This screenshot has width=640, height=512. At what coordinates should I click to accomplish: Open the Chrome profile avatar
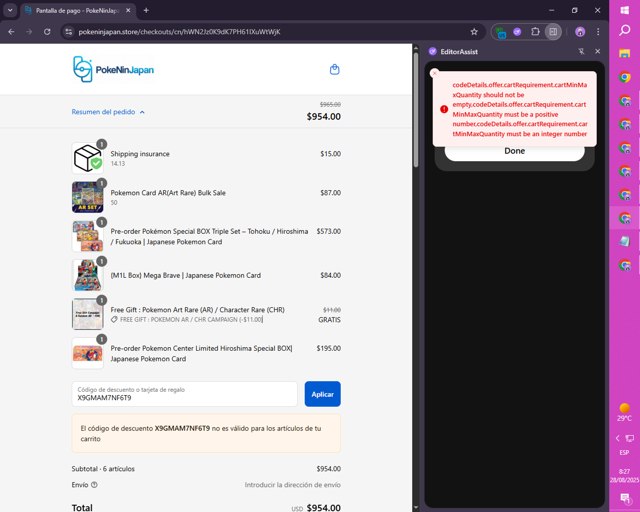[x=580, y=32]
